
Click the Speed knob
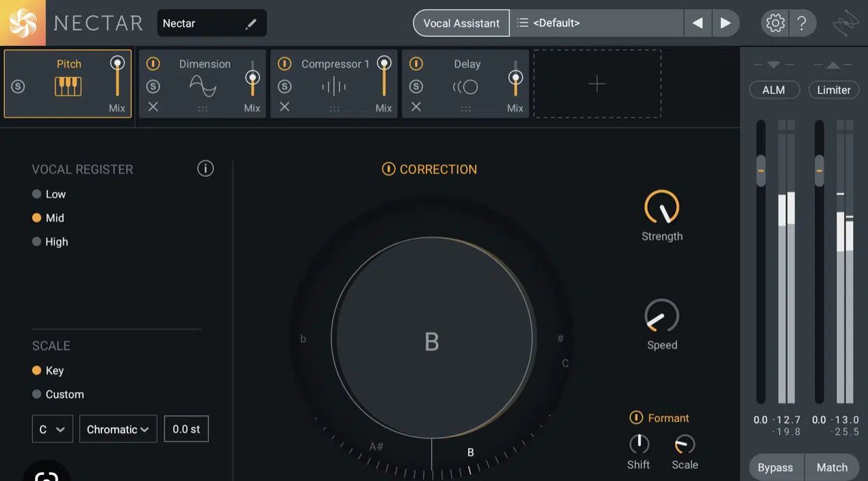click(x=662, y=316)
